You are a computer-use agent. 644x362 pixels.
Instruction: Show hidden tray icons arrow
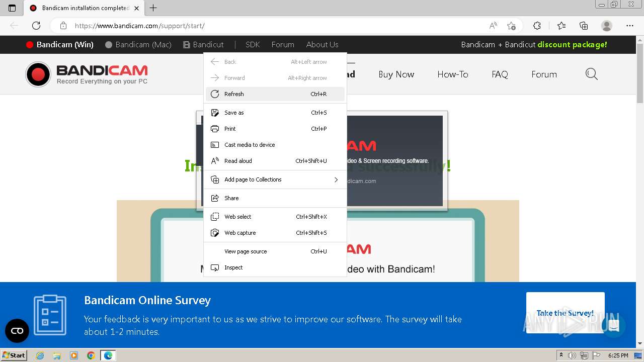point(561,355)
